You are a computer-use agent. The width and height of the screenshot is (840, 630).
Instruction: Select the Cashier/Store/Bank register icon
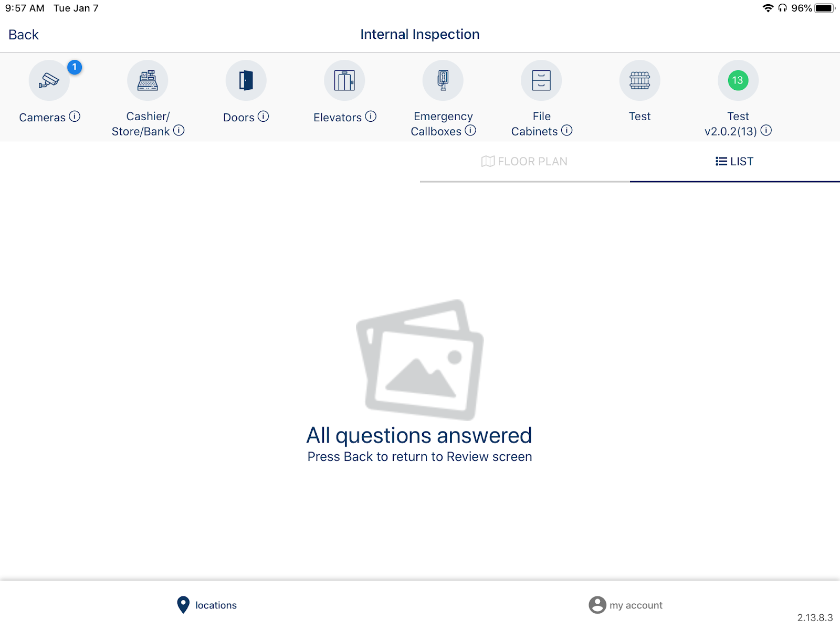148,80
